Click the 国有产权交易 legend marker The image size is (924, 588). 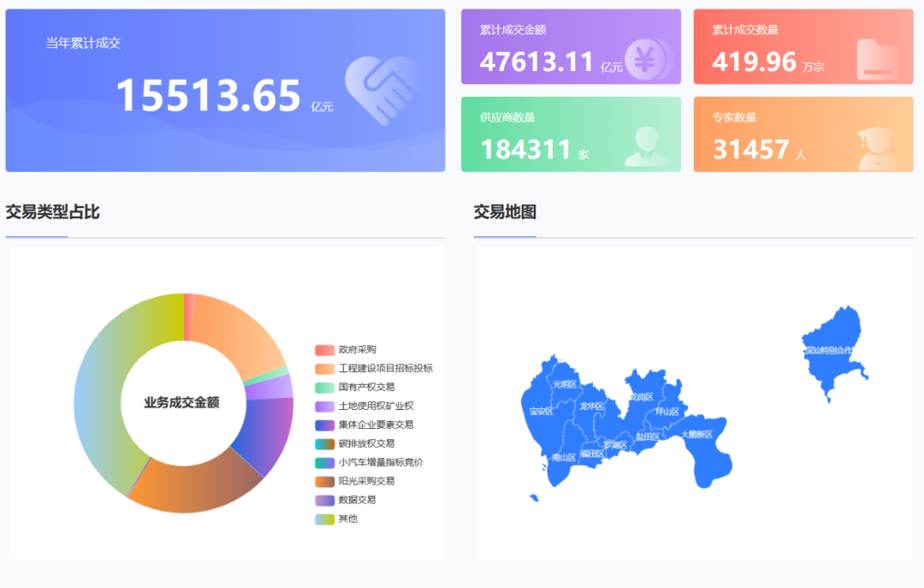point(323,387)
